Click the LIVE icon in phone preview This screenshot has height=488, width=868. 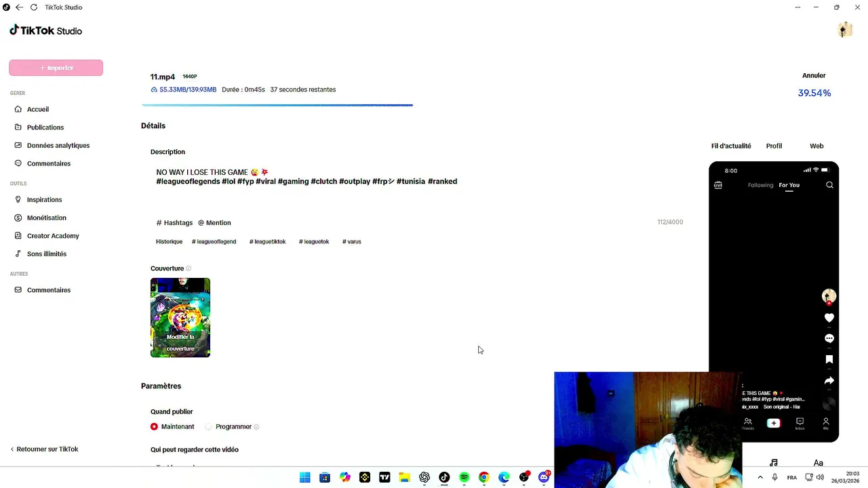click(x=718, y=185)
